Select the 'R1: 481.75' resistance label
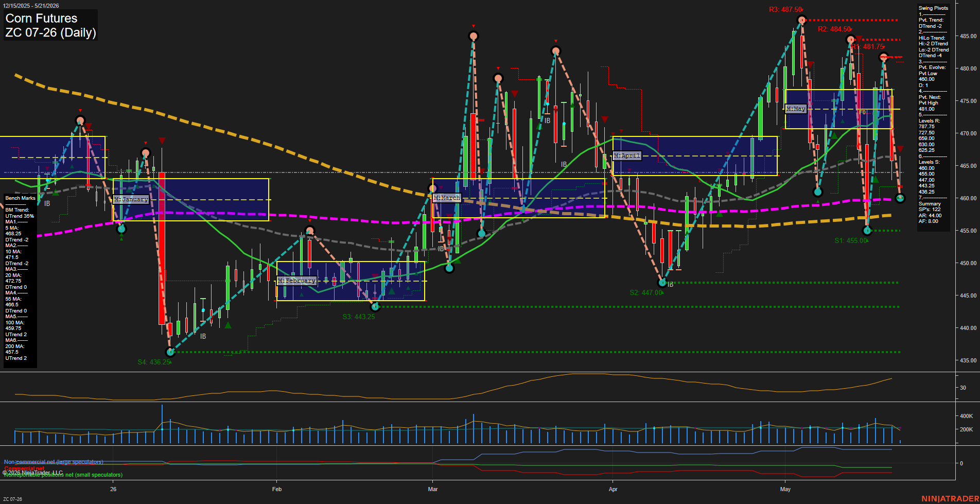The image size is (980, 504). [x=867, y=46]
